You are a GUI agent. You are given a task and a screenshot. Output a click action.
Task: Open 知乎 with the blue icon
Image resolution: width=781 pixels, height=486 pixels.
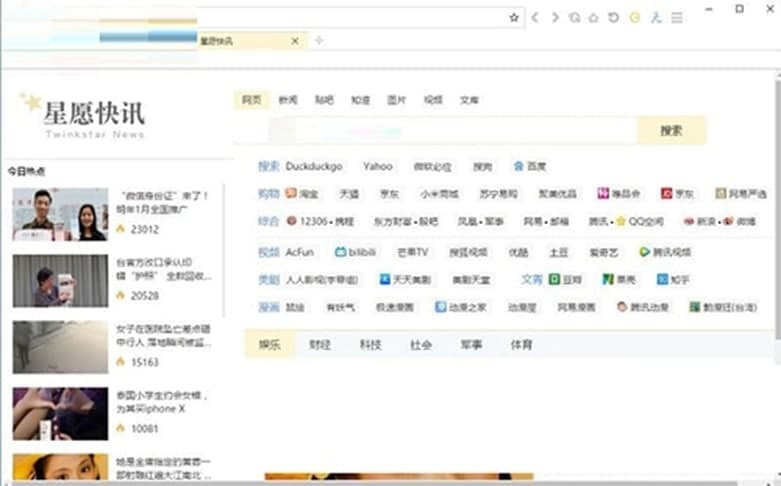click(673, 279)
